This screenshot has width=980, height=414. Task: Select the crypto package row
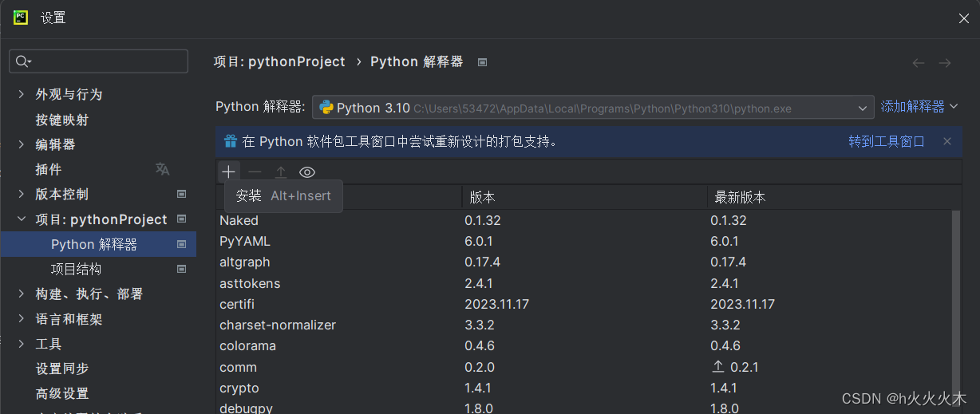tap(583, 388)
